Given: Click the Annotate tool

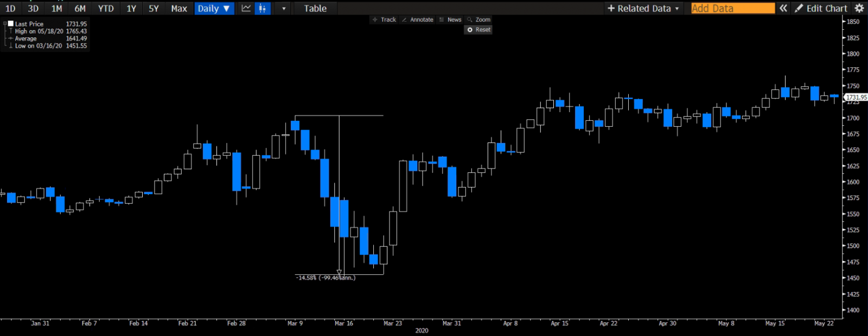Looking at the screenshot, I should [x=418, y=20].
